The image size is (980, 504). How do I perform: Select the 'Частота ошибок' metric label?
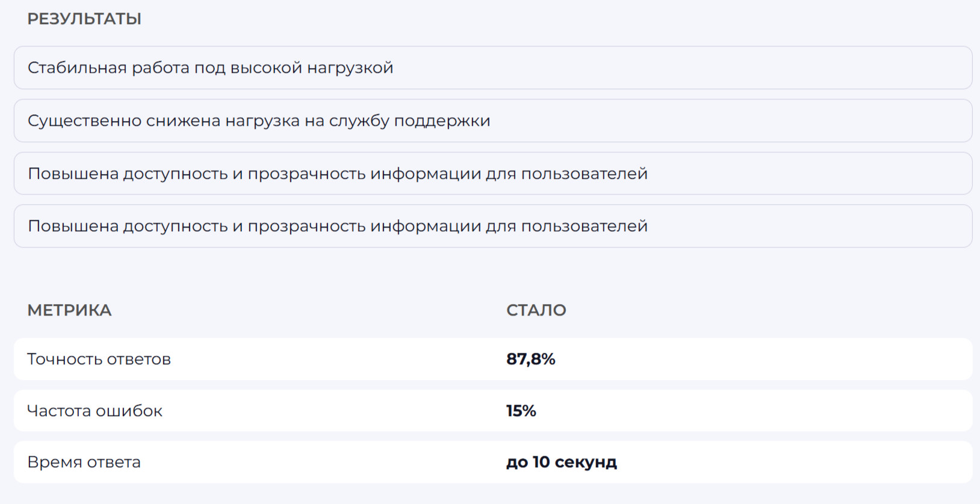click(95, 411)
